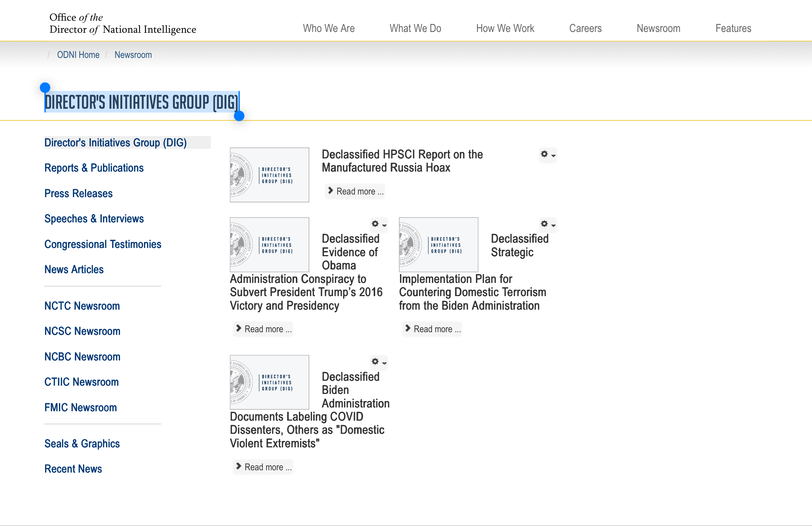
Task: Visit the NCSC Newsroom link
Action: tap(82, 331)
